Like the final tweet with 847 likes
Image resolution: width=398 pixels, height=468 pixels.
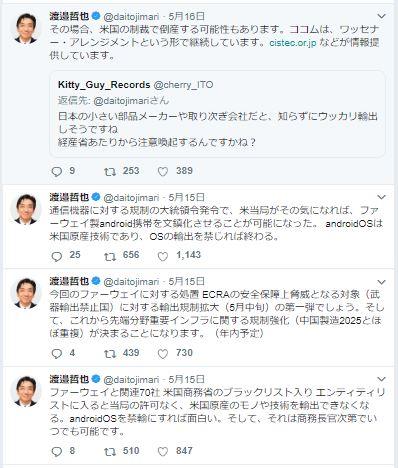pyautogui.click(x=163, y=452)
